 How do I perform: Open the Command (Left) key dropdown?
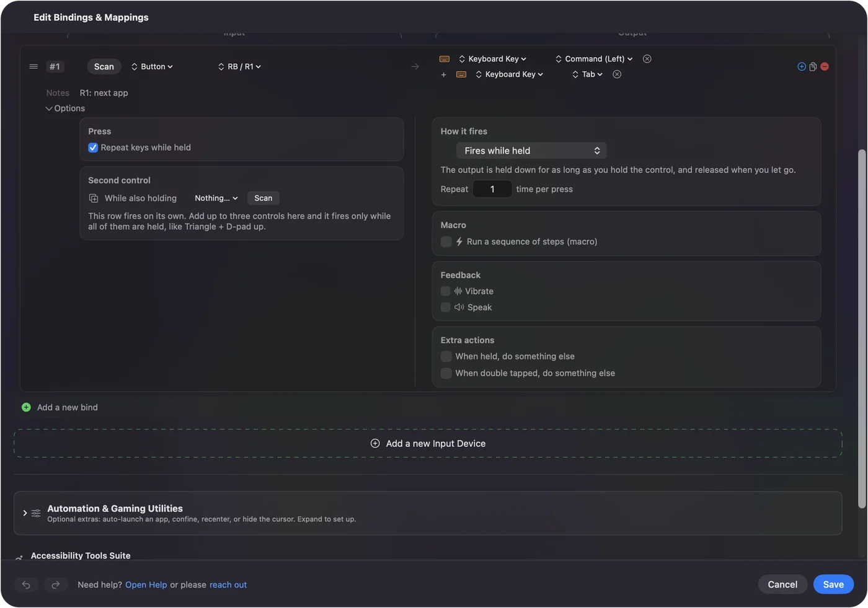tap(594, 59)
